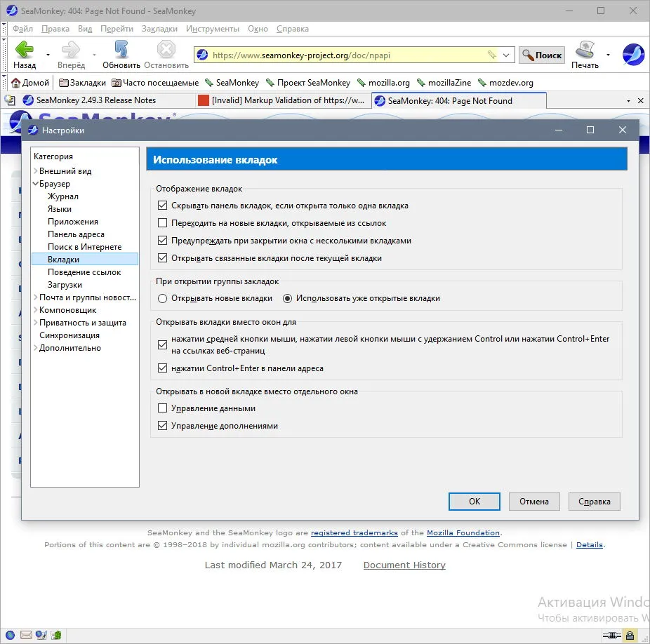650x644 pixels.
Task: Click the Домой home icon in bookmarks bar
Action: (x=15, y=83)
